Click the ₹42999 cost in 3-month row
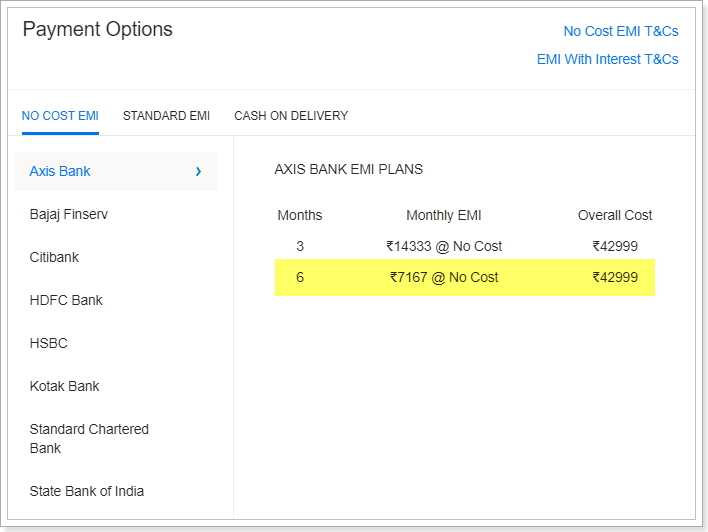Viewport: 708px width, 532px height. (x=615, y=246)
